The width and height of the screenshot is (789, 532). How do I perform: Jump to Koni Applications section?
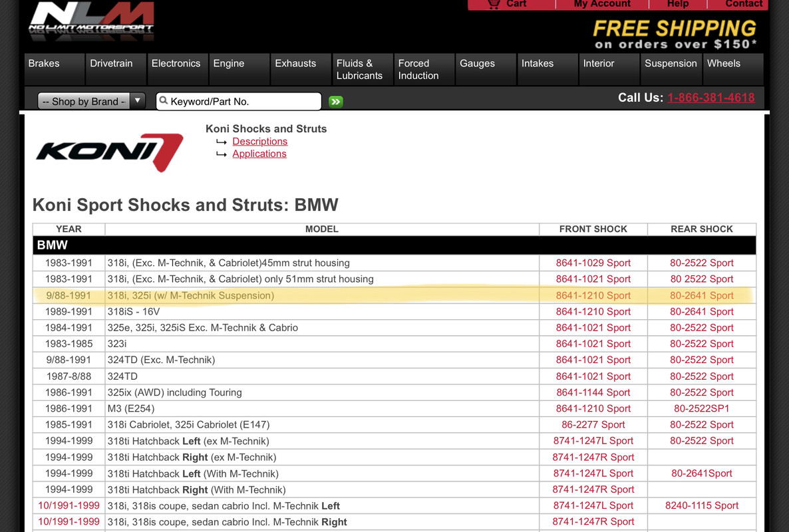pyautogui.click(x=259, y=154)
